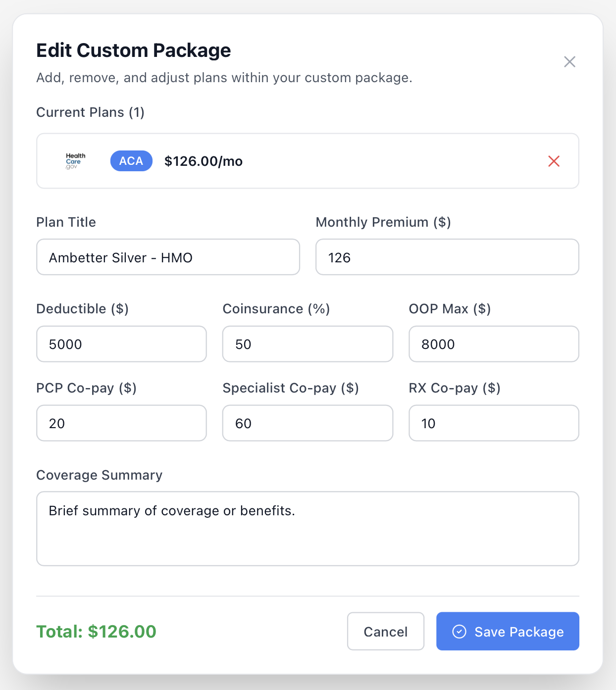
Task: Remove the ACA plan with red X
Action: (x=554, y=161)
